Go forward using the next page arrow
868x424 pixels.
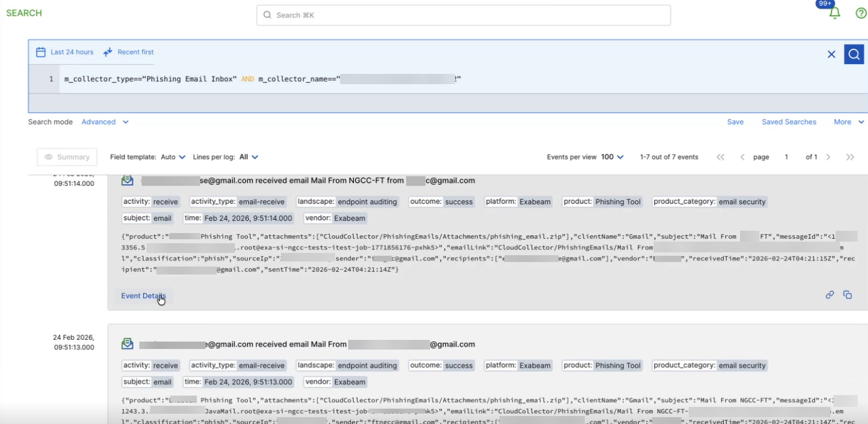click(x=829, y=157)
